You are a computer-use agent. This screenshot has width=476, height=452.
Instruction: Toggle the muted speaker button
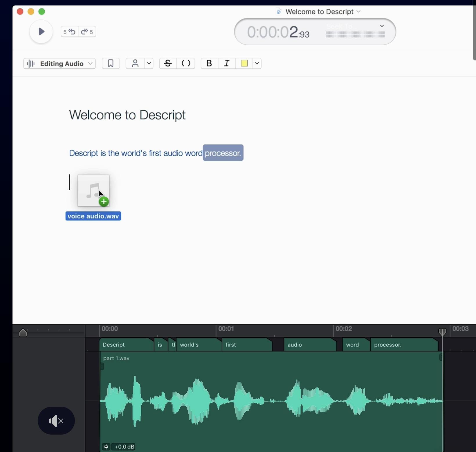click(x=56, y=421)
